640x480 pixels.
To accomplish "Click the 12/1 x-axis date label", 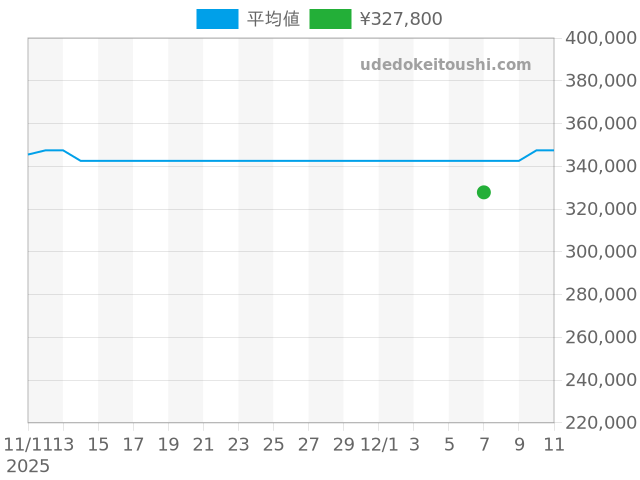I will (379, 444).
